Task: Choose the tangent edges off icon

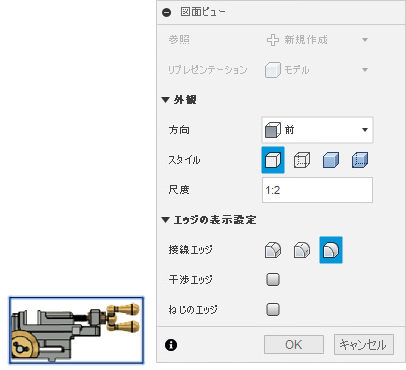Action: tap(331, 250)
